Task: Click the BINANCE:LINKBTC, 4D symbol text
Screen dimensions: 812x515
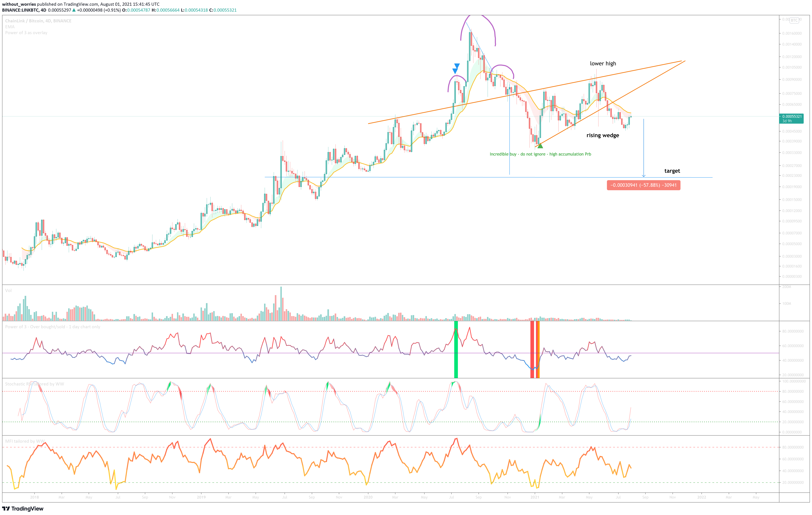Action: (x=24, y=10)
